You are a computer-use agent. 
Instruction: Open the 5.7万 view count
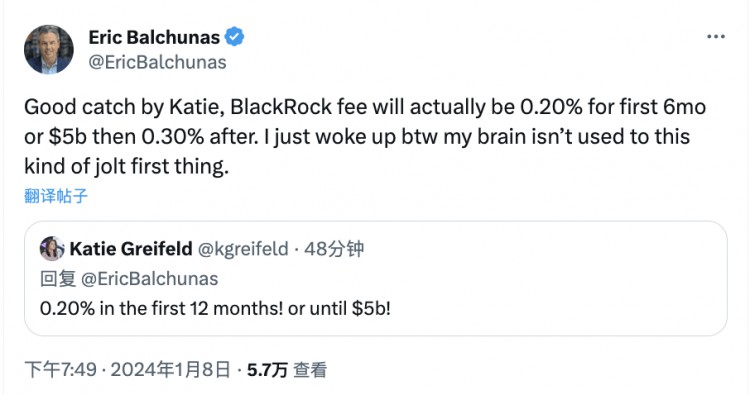tap(267, 370)
